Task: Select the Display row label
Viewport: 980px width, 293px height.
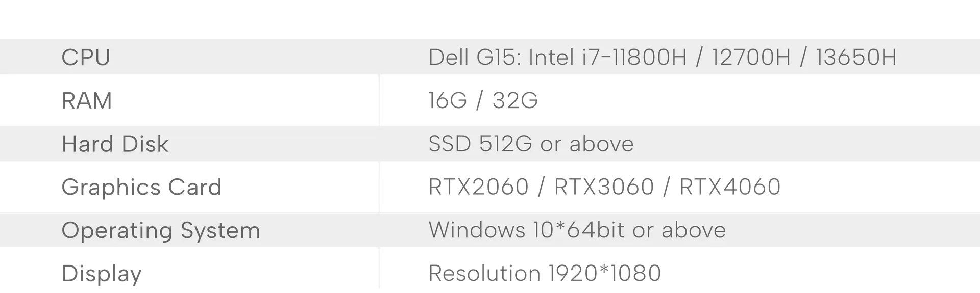Action: 102,273
